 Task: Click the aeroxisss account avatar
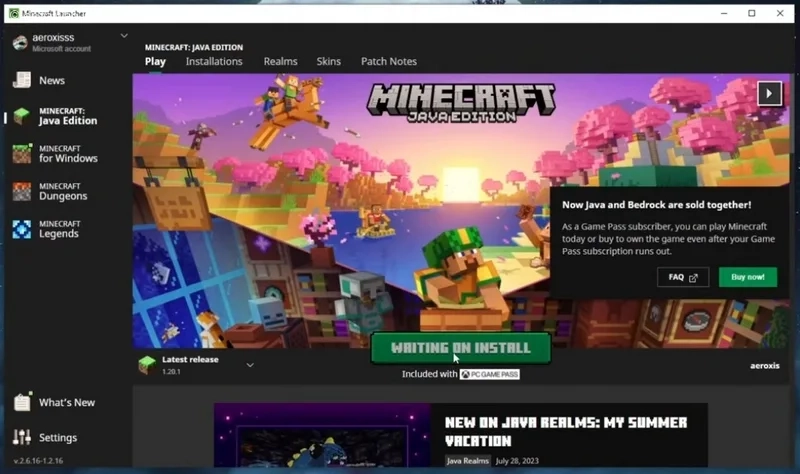20,42
